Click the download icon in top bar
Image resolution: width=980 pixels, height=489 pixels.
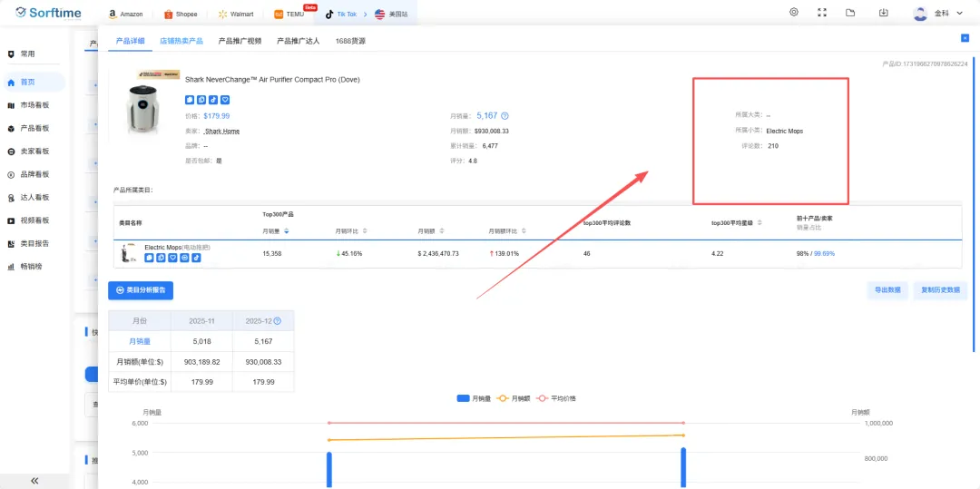883,13
